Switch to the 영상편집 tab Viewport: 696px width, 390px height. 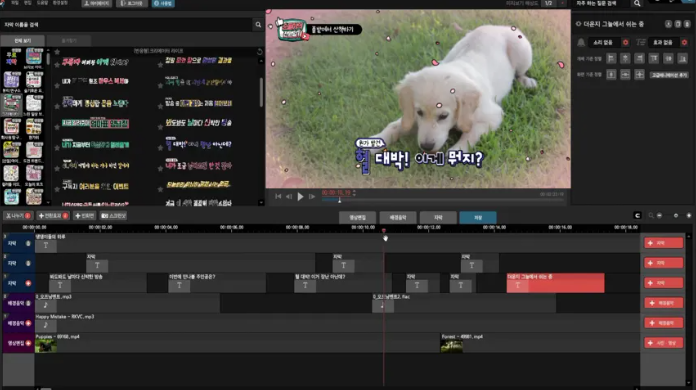357,217
